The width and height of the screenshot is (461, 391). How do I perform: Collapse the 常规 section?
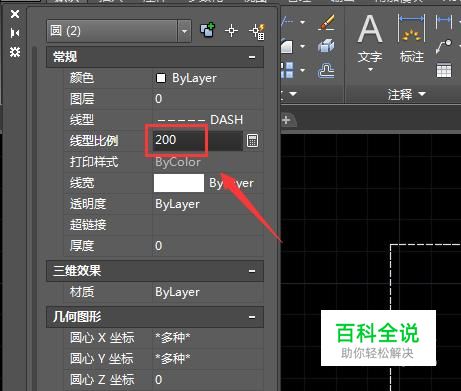252,57
